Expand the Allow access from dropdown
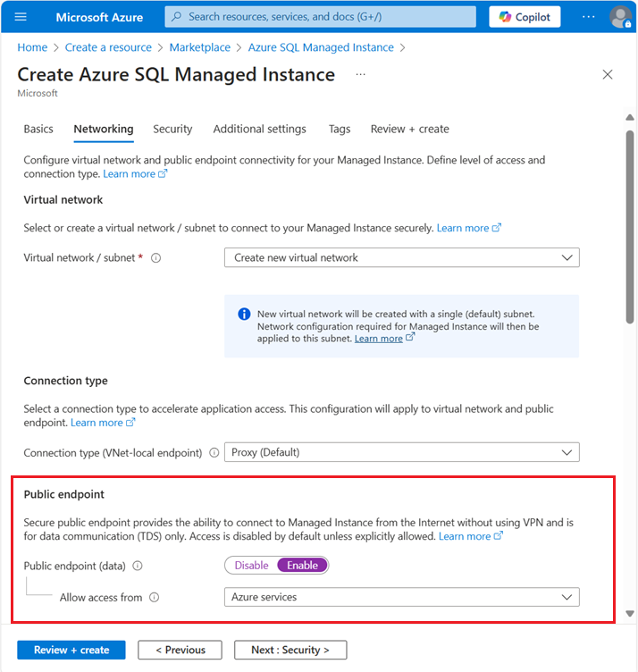Screen dimensions: 638x672 401,597
